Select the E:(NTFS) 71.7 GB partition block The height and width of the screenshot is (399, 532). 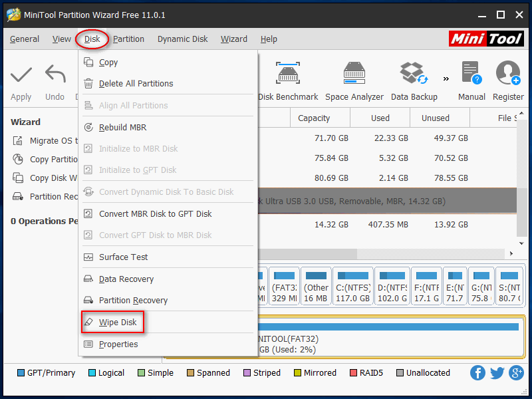(455, 286)
